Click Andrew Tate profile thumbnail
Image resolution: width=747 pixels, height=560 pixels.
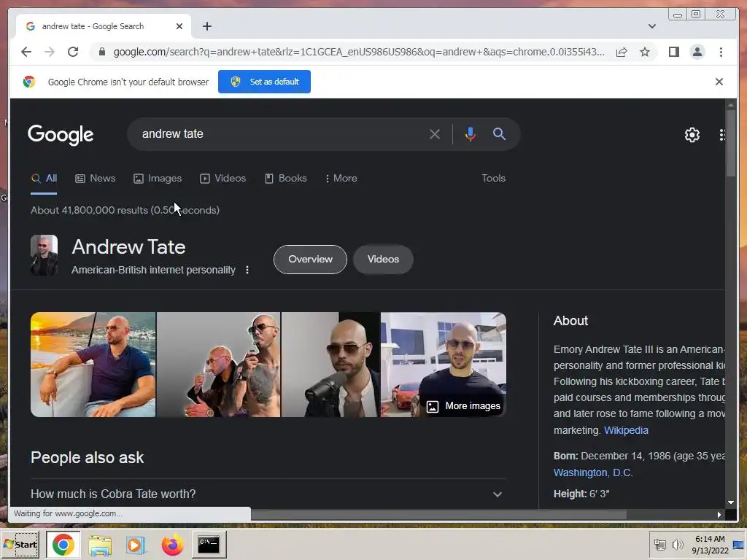(x=44, y=255)
